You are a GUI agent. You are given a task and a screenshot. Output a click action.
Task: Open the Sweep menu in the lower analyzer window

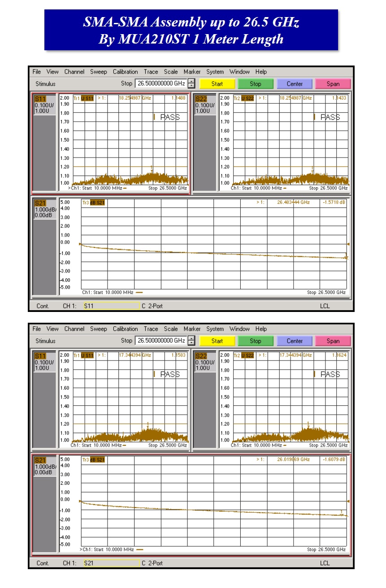[x=99, y=329]
